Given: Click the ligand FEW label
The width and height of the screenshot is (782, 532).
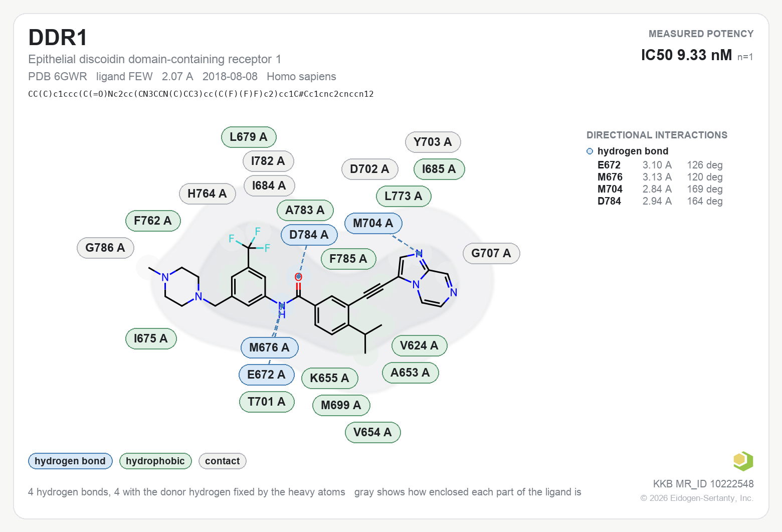Looking at the screenshot, I should point(124,76).
